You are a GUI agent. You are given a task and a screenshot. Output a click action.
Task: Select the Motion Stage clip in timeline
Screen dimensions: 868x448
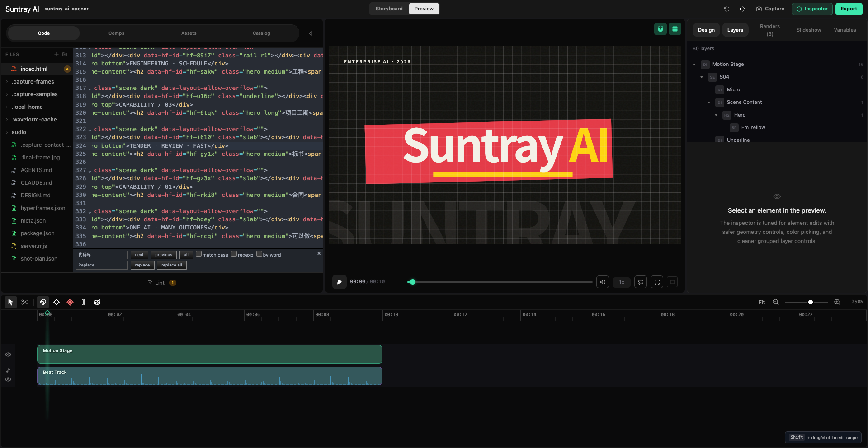(210, 355)
